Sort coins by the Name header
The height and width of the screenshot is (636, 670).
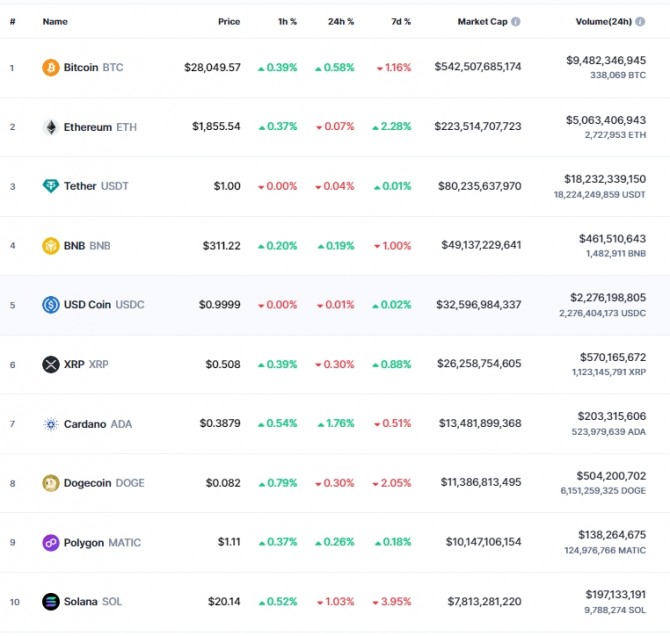(x=55, y=21)
